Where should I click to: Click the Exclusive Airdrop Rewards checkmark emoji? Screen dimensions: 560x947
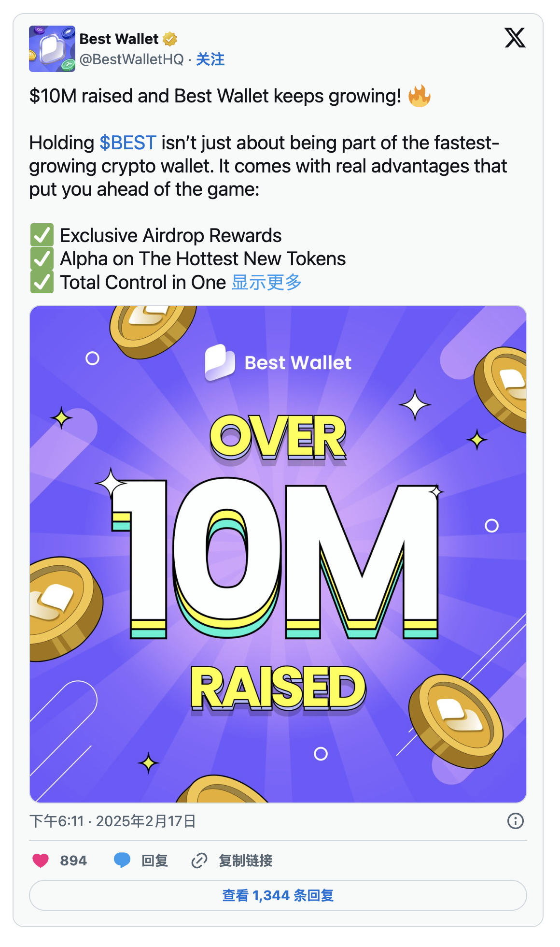coord(42,235)
